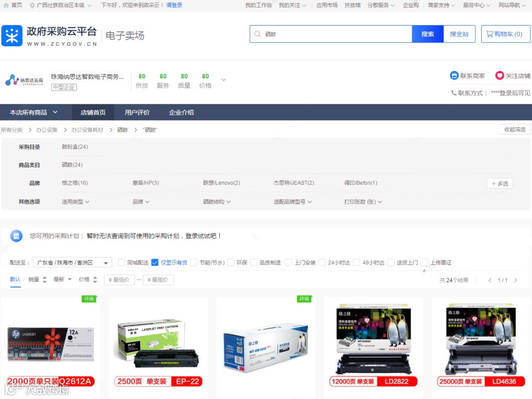532x399 pixels.
Task: Click the 请登录 link
Action: (174, 5)
